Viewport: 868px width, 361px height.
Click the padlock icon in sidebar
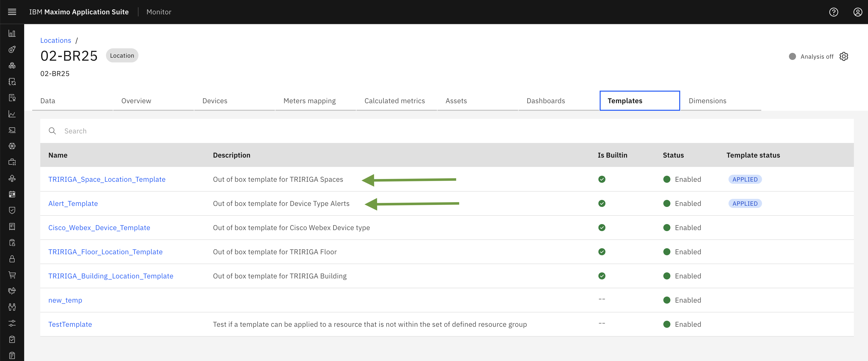12,259
